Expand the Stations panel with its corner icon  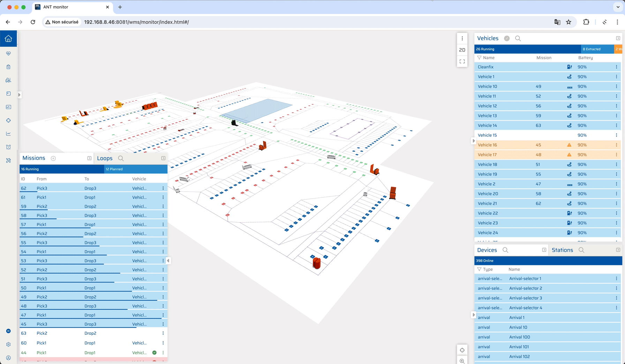point(618,250)
